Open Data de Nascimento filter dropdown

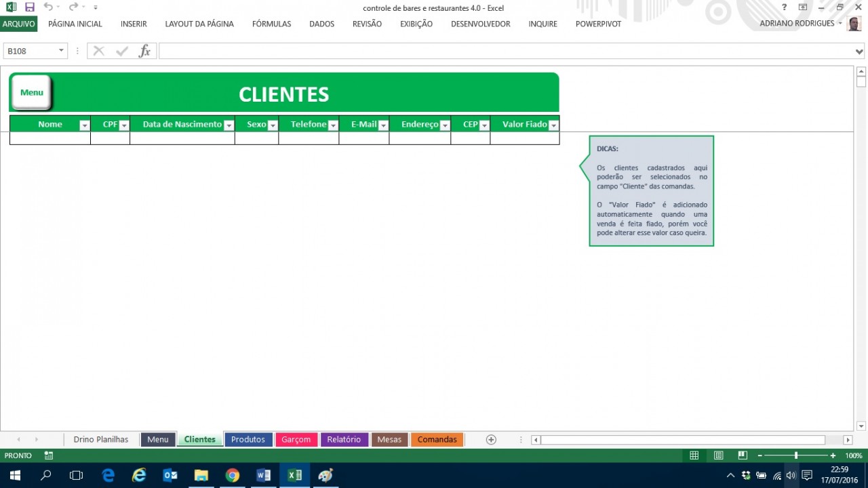click(x=229, y=125)
